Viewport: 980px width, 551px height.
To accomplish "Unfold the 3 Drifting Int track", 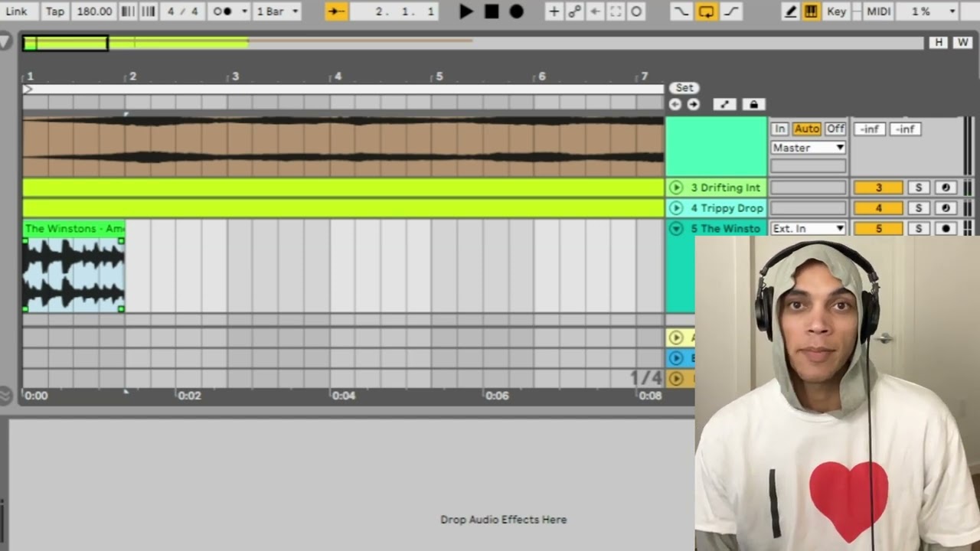I will pos(675,187).
